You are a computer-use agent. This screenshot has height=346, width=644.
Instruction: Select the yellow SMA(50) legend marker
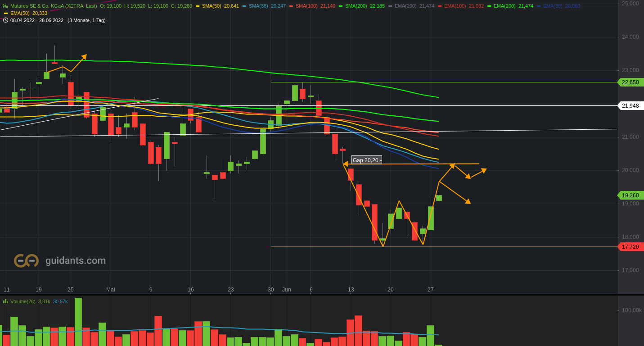tap(198, 6)
